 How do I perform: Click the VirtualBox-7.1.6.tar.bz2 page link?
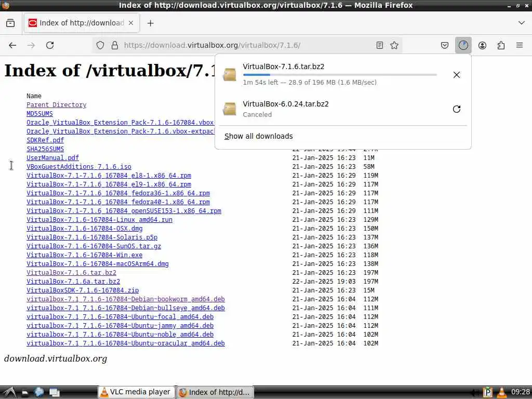71,272
